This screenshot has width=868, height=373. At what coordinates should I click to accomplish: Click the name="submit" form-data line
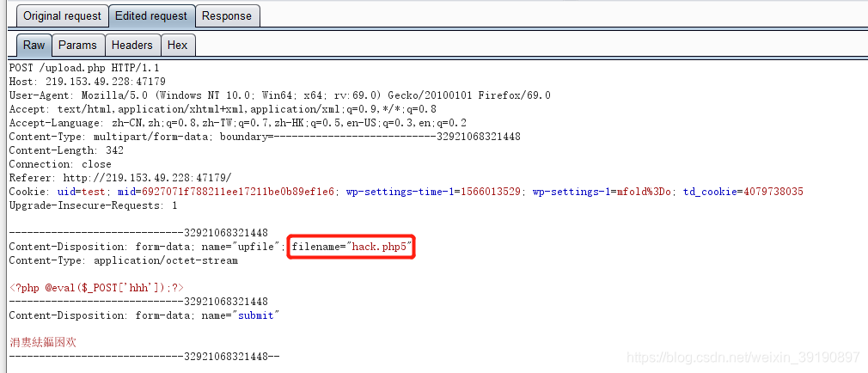click(144, 315)
